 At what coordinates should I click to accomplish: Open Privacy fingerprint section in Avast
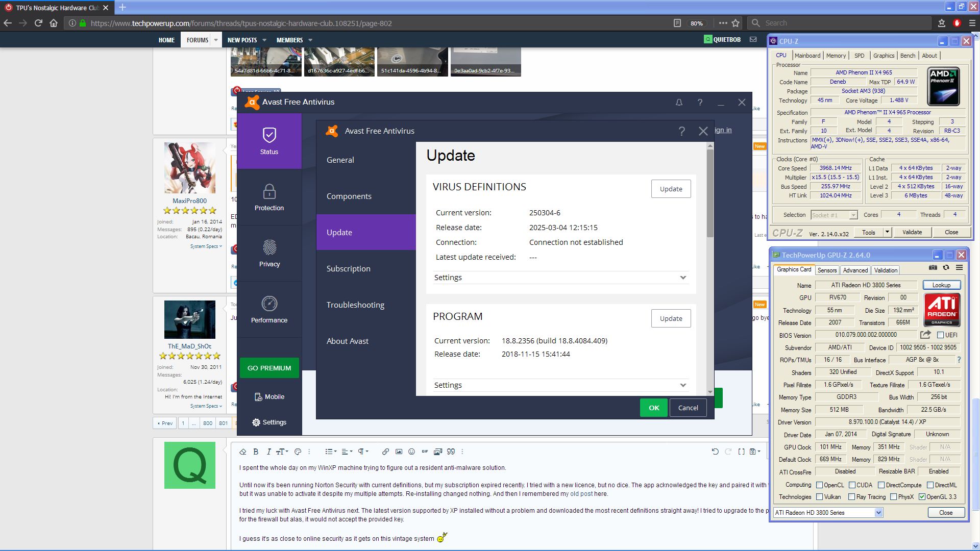(269, 254)
